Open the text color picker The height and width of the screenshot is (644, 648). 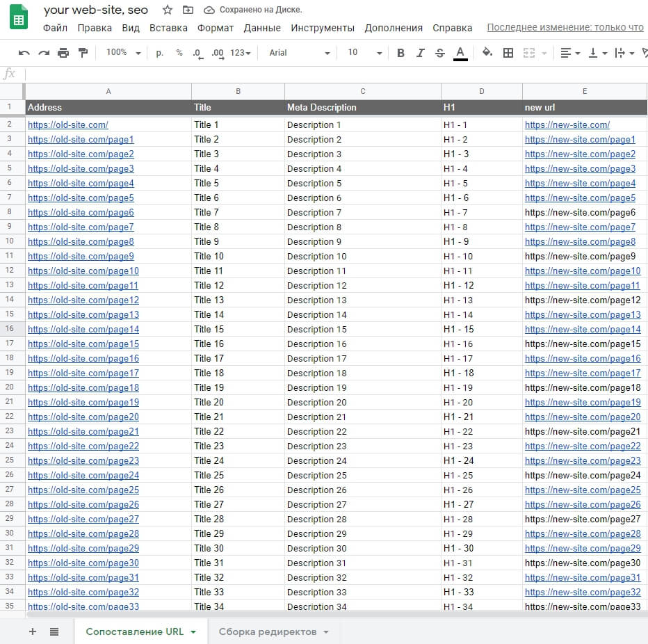coord(460,54)
